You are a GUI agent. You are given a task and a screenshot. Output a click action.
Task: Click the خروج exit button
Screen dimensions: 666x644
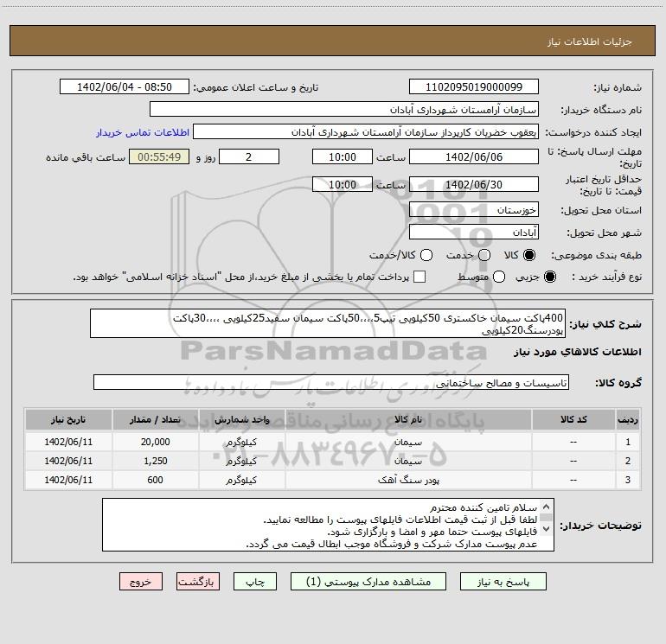tap(141, 582)
